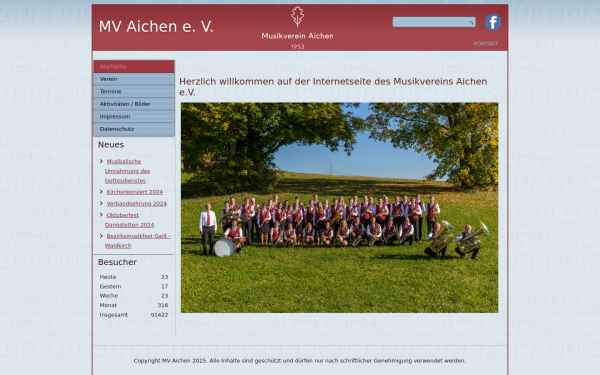
Task: Click arrow bullet beside Bezirksmusikfest Gaiß
Action: point(101,236)
